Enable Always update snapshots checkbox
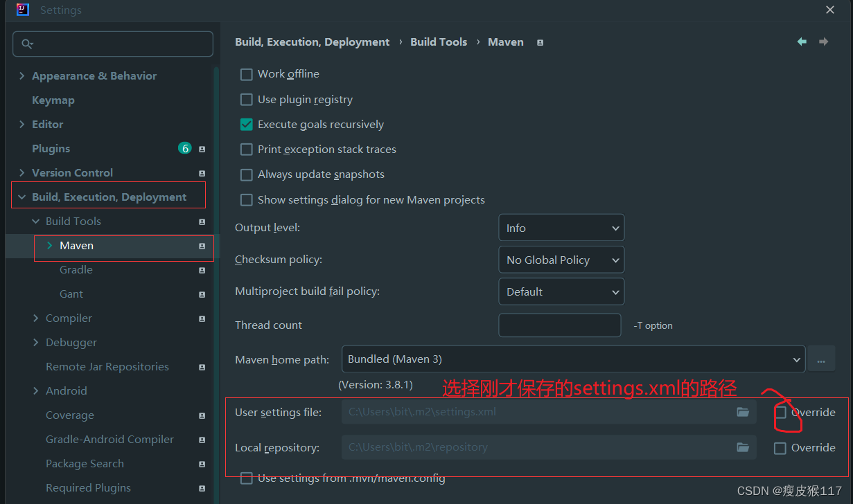The width and height of the screenshot is (853, 504). pos(246,174)
